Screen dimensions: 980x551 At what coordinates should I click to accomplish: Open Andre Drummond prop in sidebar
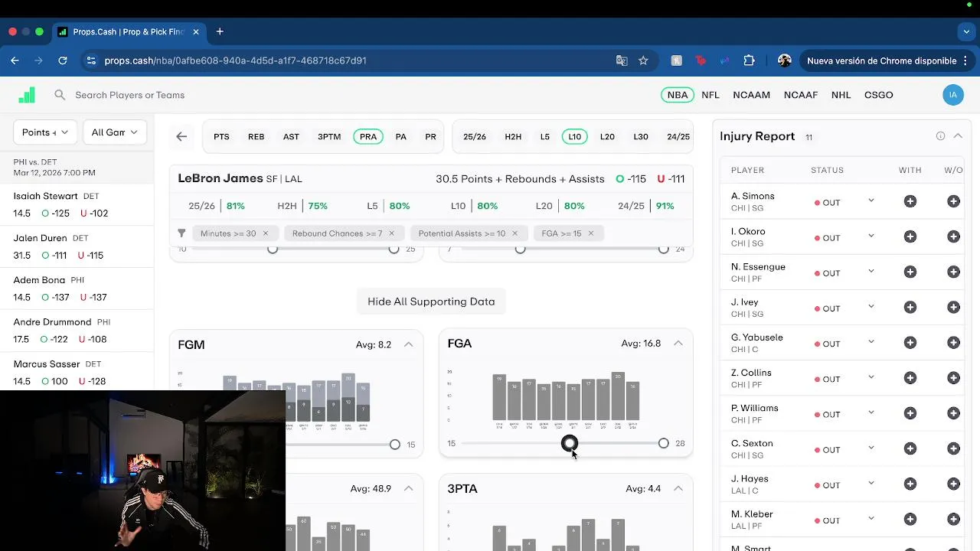(77, 331)
